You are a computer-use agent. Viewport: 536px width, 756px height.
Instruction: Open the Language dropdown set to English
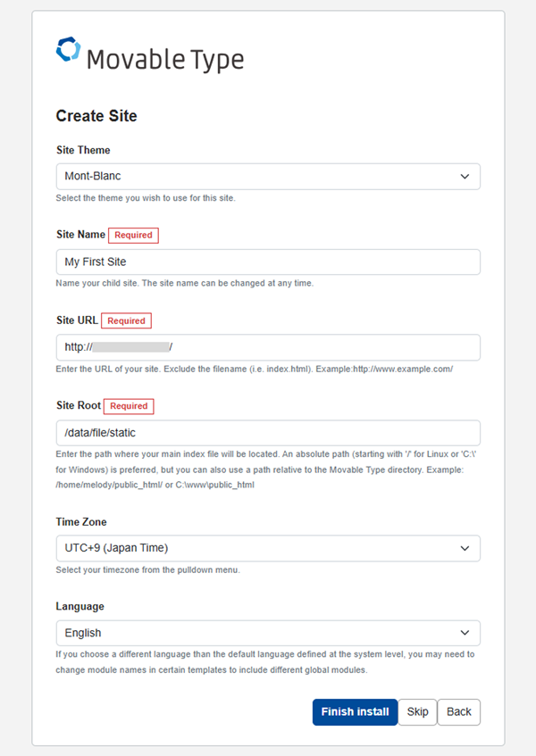[x=268, y=633]
